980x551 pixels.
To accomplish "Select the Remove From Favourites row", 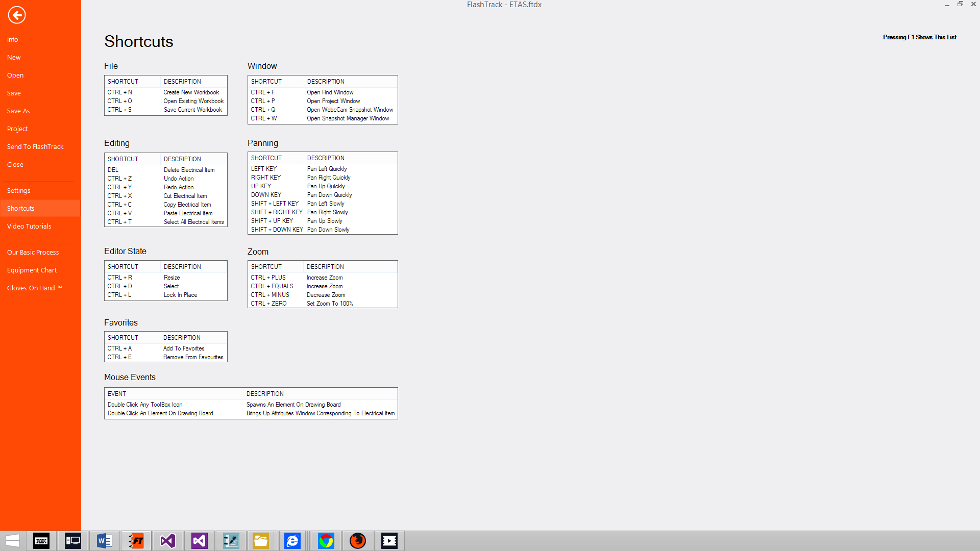I will click(x=166, y=357).
